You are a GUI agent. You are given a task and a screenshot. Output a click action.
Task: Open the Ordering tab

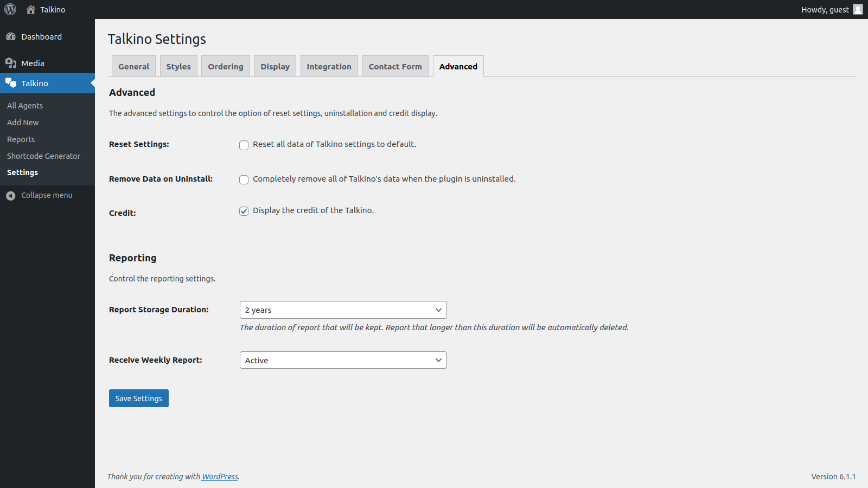(x=226, y=66)
